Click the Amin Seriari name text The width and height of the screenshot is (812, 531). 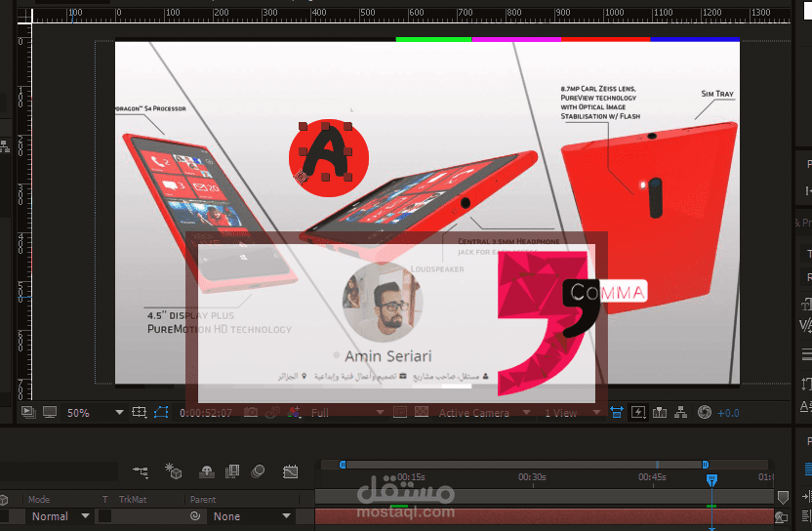coord(387,356)
